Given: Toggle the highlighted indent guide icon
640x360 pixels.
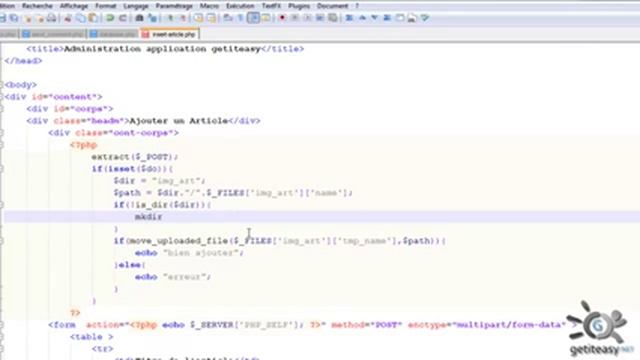Looking at the screenshot, I should 253,18.
